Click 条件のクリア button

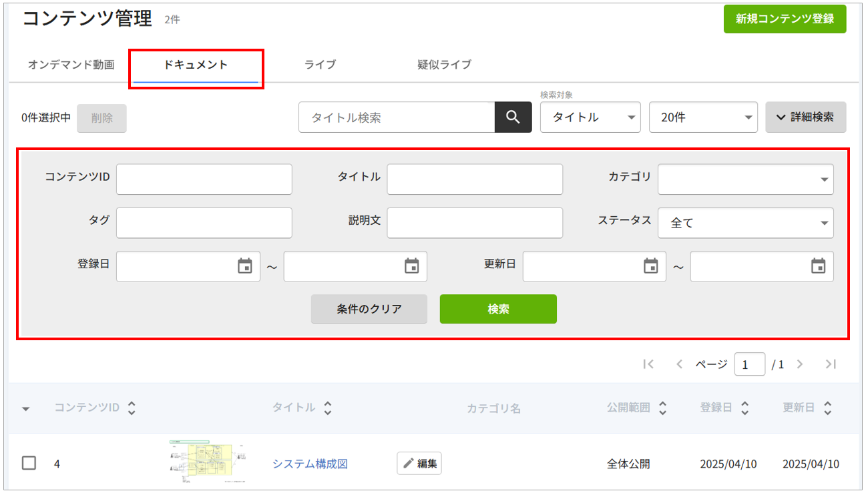pyautogui.click(x=369, y=310)
